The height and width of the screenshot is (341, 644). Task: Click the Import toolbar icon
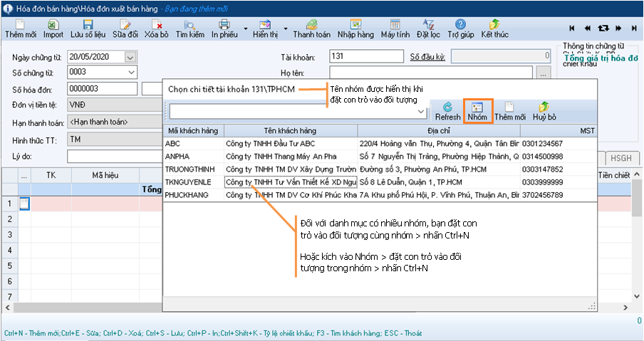point(53,28)
